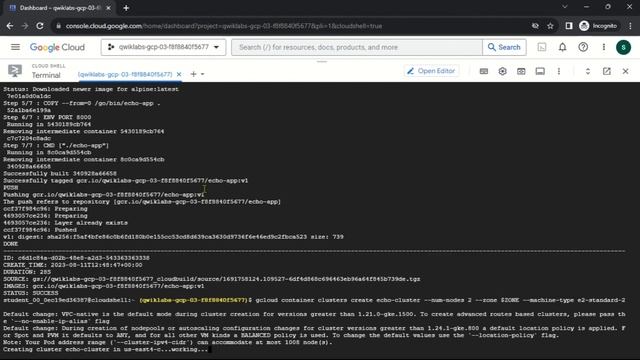640x360 pixels.
Task: Click the 'Layer already exists' line
Action: point(65,223)
